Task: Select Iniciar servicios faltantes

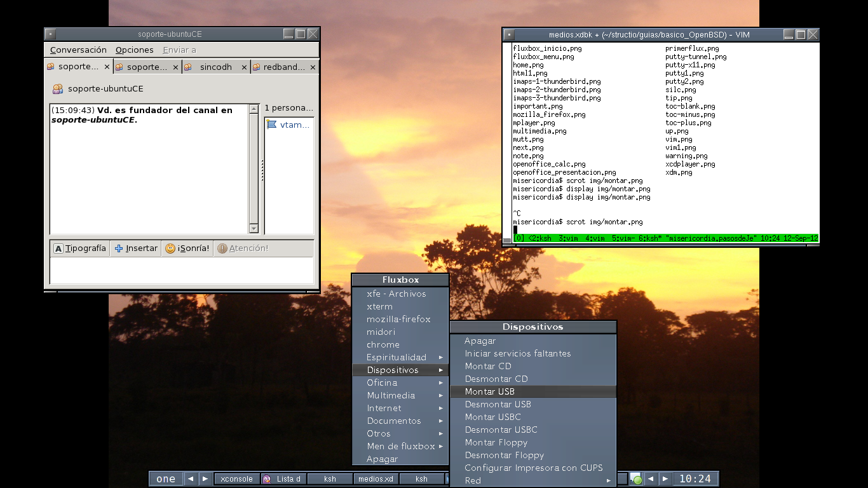Action: [533, 353]
